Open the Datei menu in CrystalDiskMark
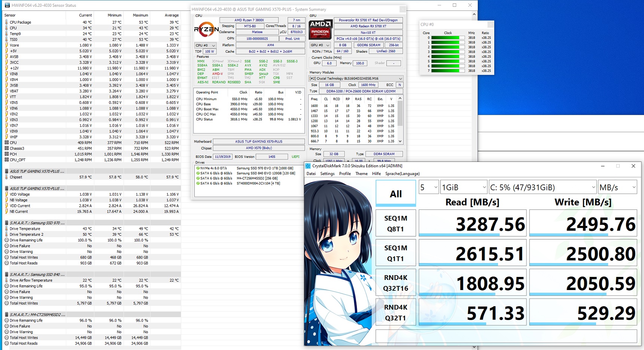Viewport: 644px width, 350px height. (x=311, y=174)
